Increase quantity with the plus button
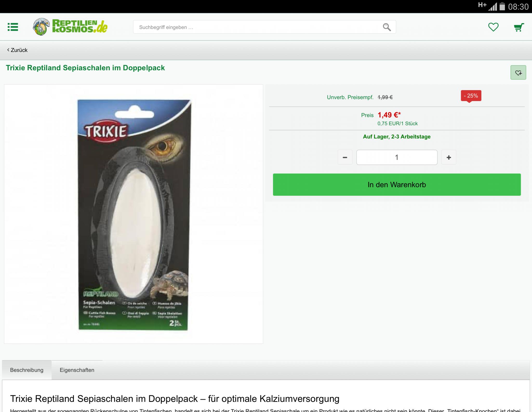Screen dimensions: 532x412 coord(449,157)
